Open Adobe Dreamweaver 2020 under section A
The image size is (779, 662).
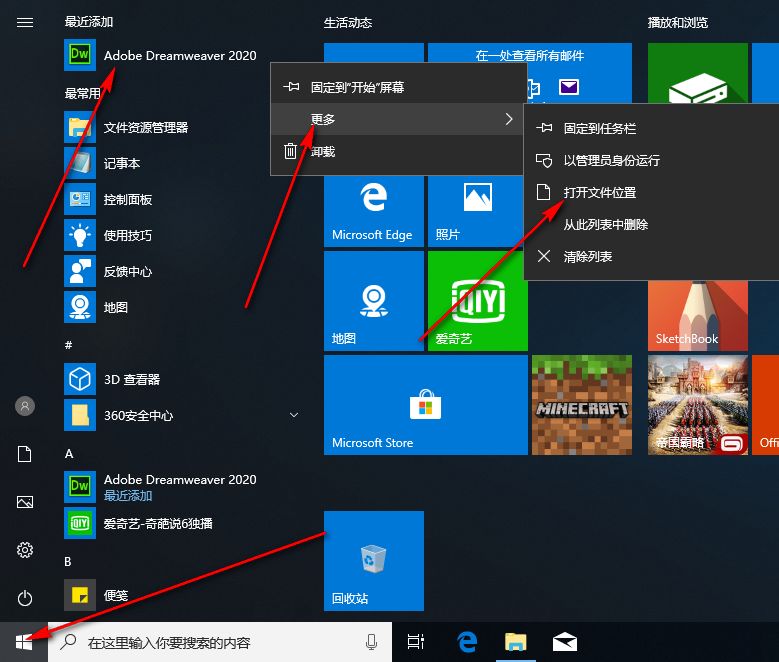pyautogui.click(x=182, y=487)
